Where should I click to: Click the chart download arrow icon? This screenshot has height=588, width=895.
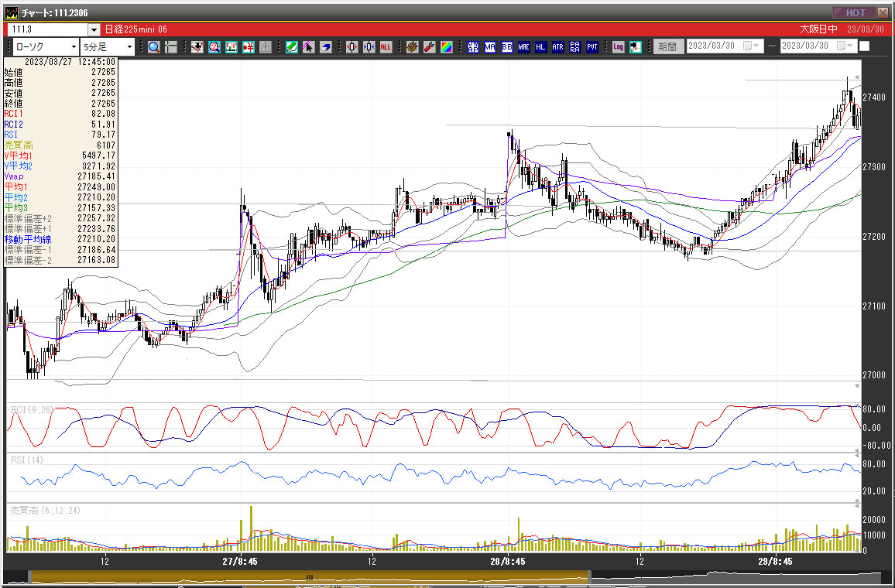point(197,46)
